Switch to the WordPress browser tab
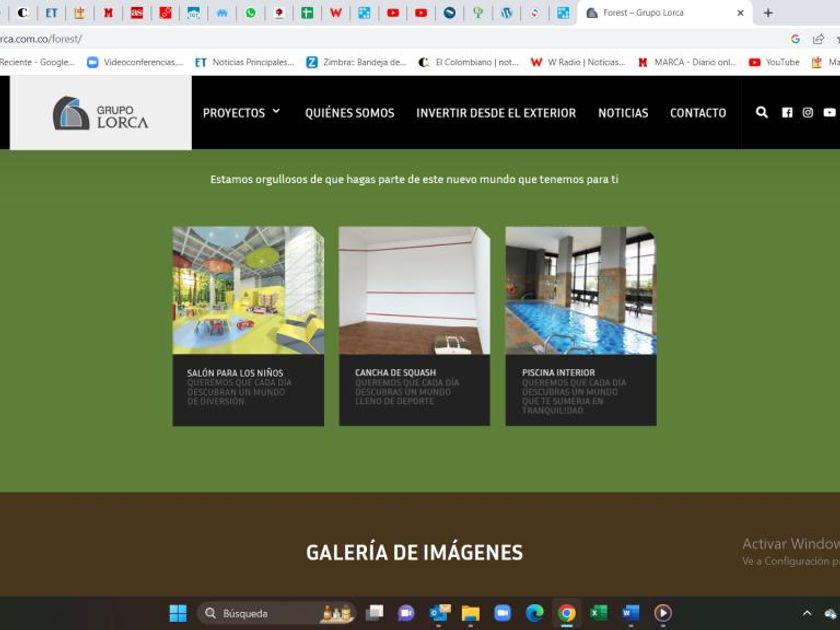The image size is (840, 630). pyautogui.click(x=506, y=13)
